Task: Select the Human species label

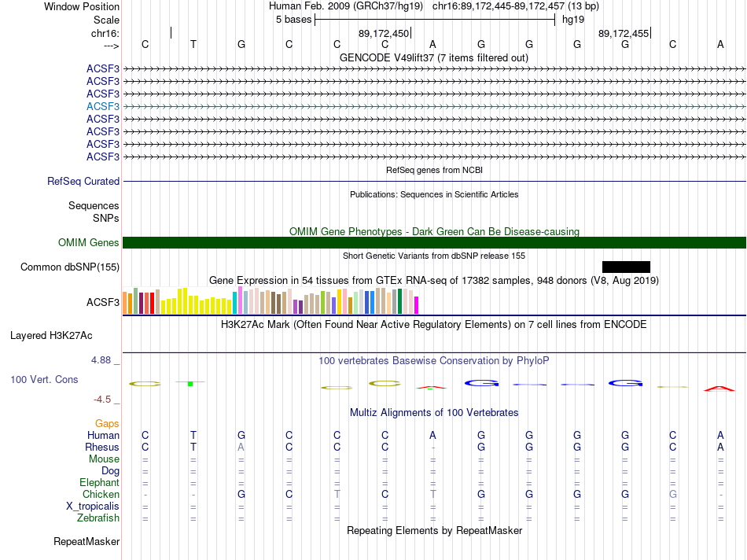Action: 103,435
